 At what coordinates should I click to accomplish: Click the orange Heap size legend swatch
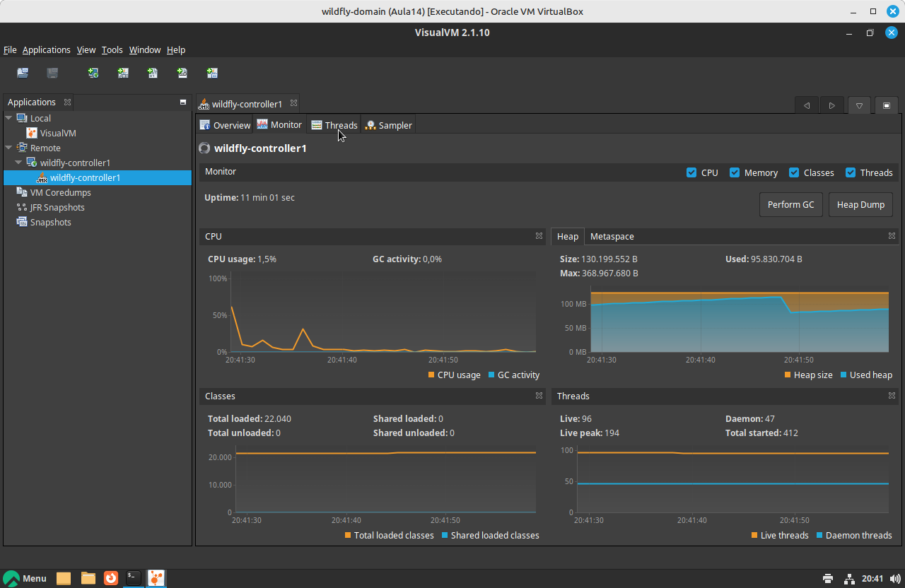click(x=788, y=375)
